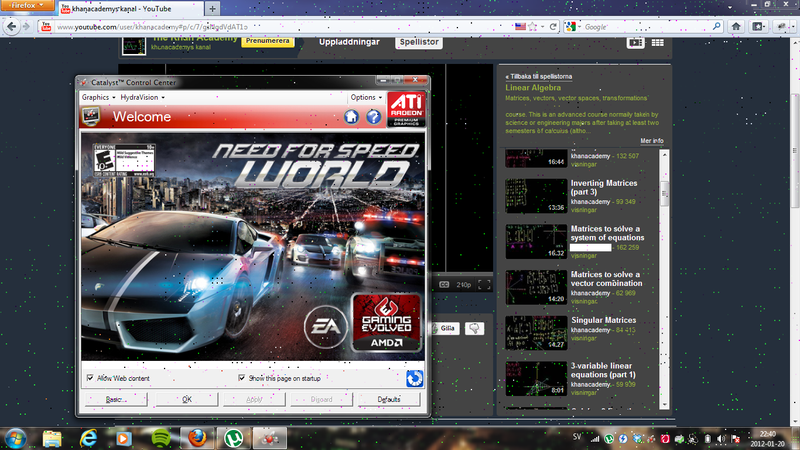The height and width of the screenshot is (450, 800).
Task: Open the Firefox application menu button
Action: click(x=27, y=5)
